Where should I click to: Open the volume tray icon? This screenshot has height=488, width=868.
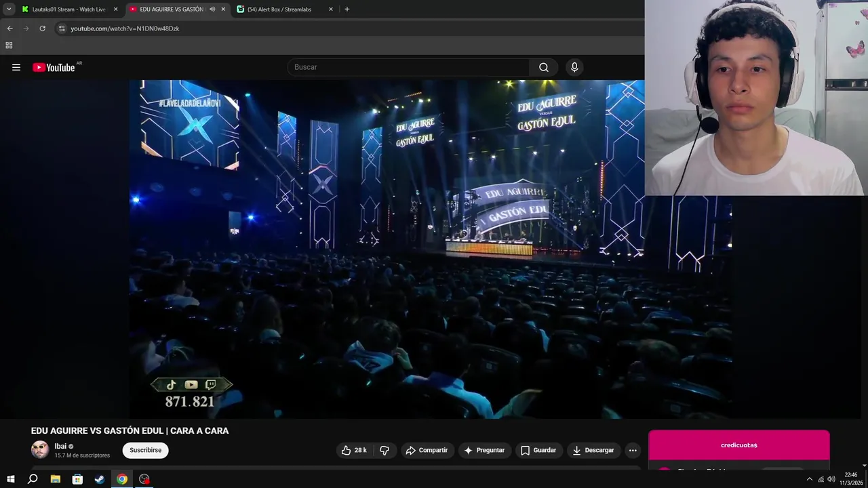(831, 479)
